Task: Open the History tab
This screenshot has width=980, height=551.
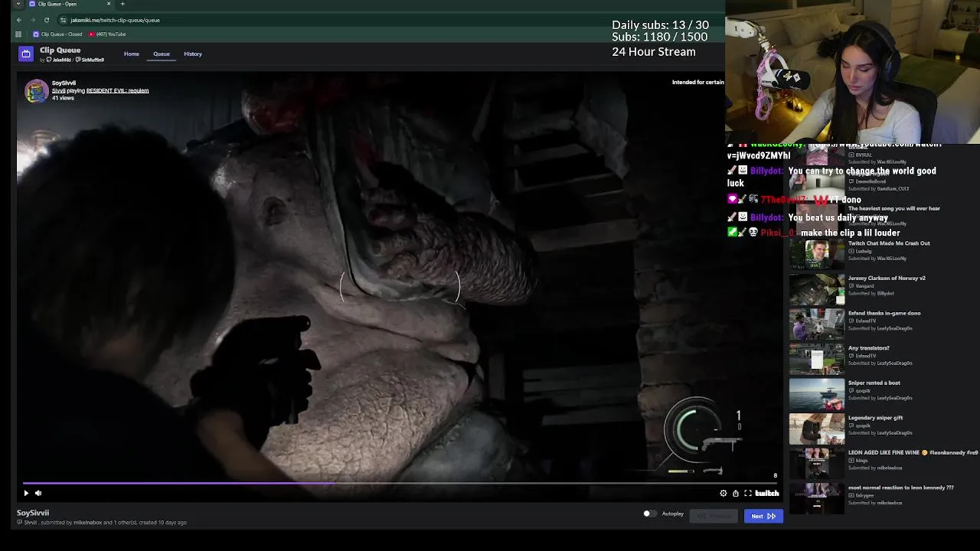Action: 193,54
